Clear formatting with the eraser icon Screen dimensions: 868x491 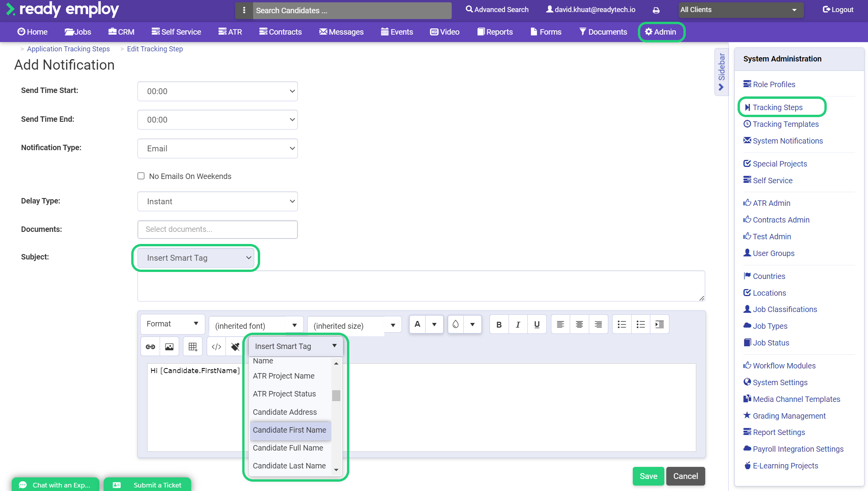tap(235, 347)
